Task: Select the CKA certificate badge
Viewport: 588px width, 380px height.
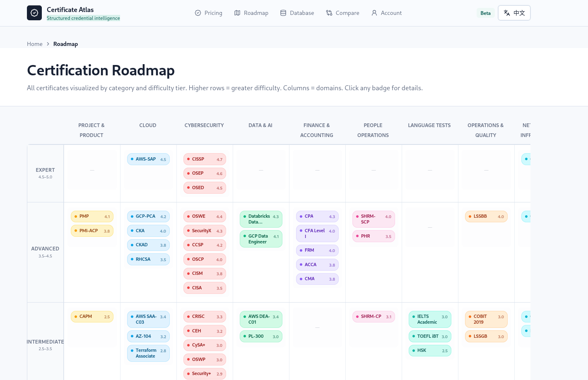Action: (x=148, y=231)
